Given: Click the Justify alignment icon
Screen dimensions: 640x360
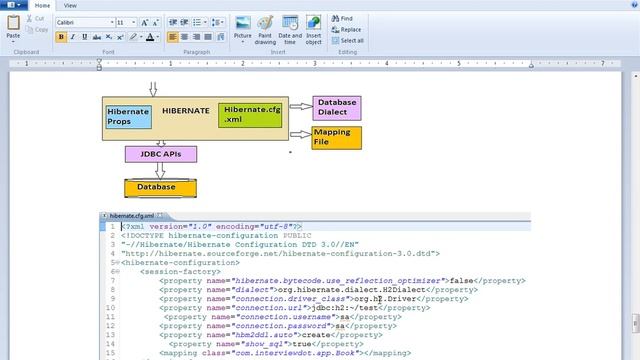Looking at the screenshot, I should click(x=208, y=37).
